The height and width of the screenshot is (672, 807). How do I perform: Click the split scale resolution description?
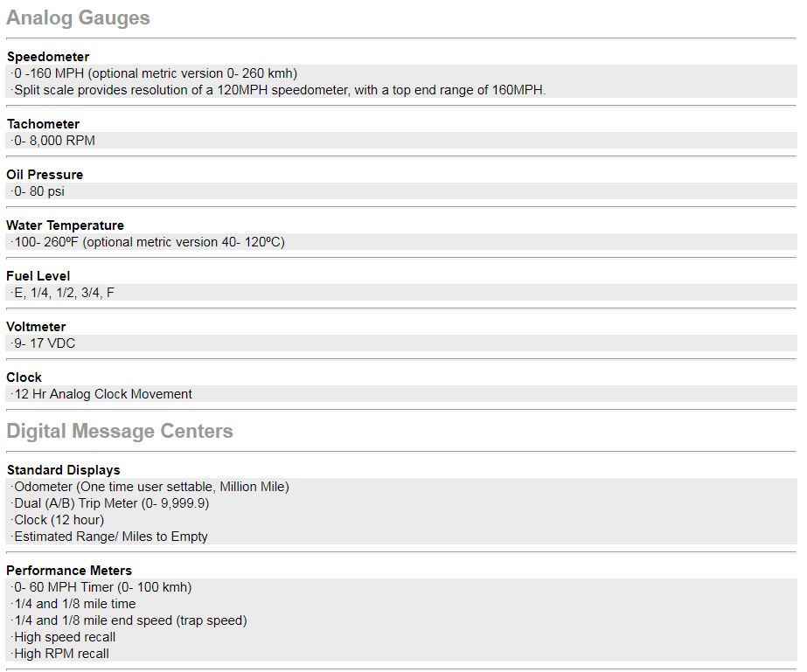coord(280,90)
